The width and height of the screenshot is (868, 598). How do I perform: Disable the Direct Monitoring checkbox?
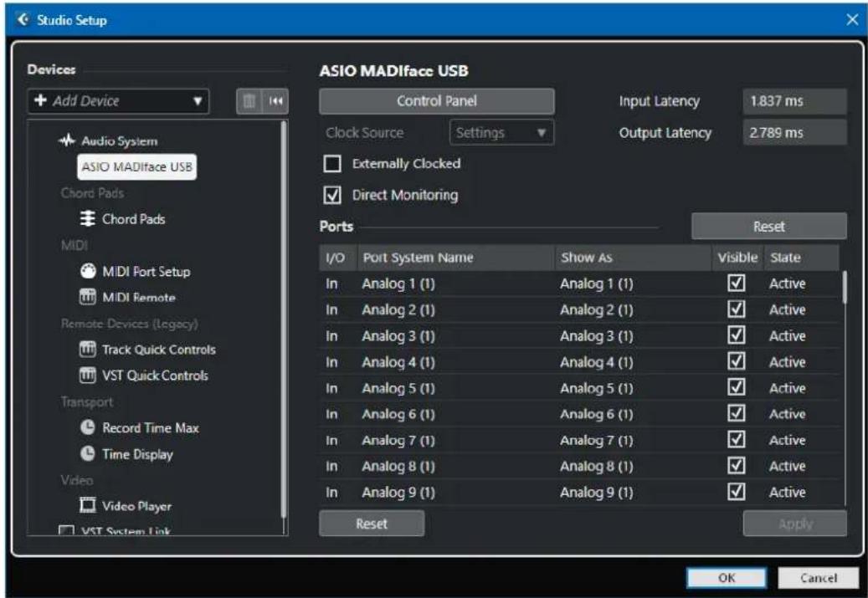(332, 195)
